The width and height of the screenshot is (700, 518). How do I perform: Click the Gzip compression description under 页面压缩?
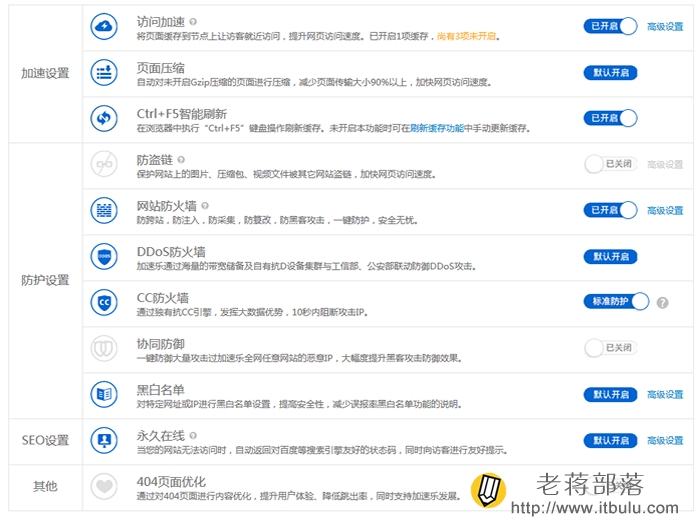point(314,83)
